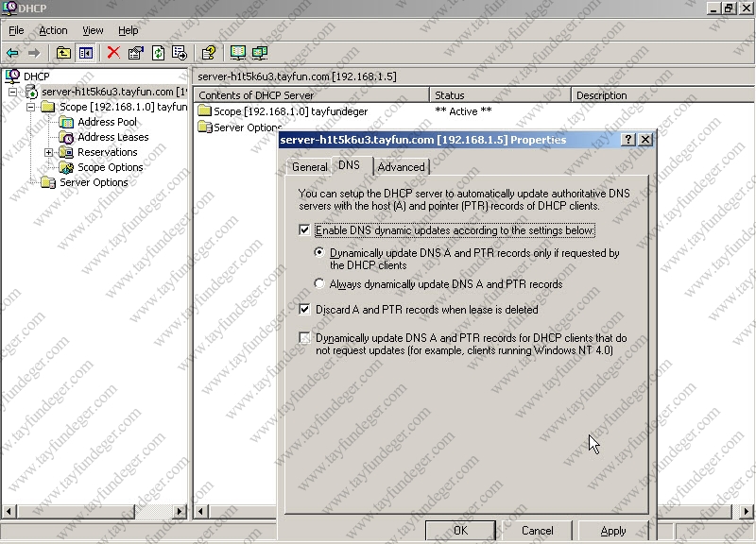756x544 pixels.
Task: Click left arrow of tree pane scrollbar
Action: click(9, 511)
